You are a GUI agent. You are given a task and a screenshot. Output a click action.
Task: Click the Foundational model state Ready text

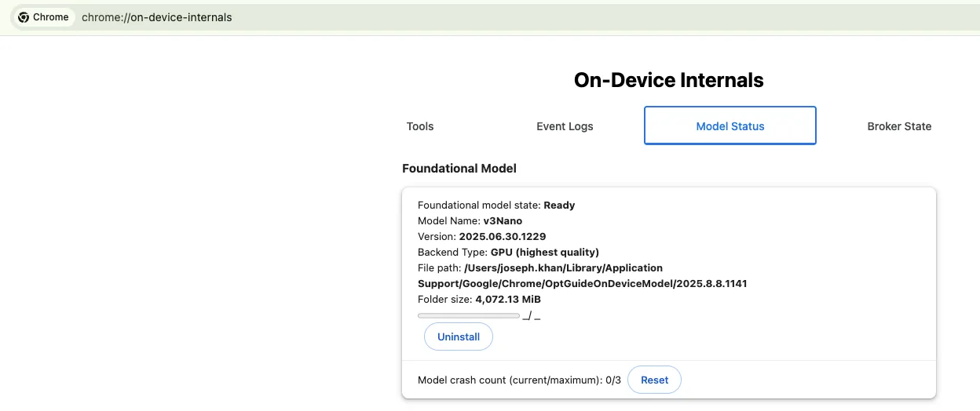coord(496,205)
